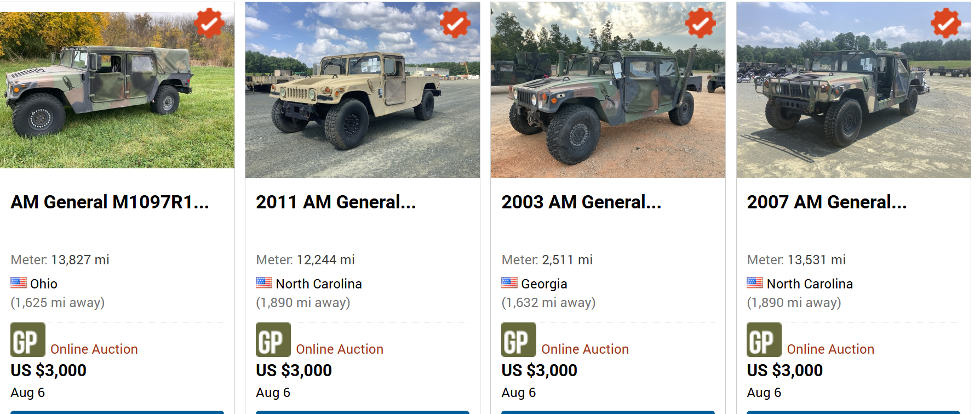Click Online Auction on the 2007 AM General card
The height and width of the screenshot is (414, 980).
(830, 349)
